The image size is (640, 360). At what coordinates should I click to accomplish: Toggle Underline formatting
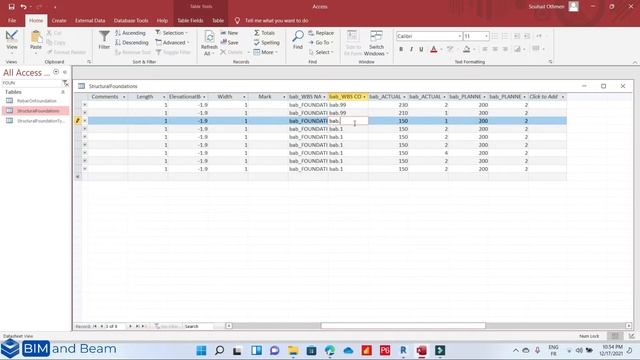pyautogui.click(x=421, y=49)
